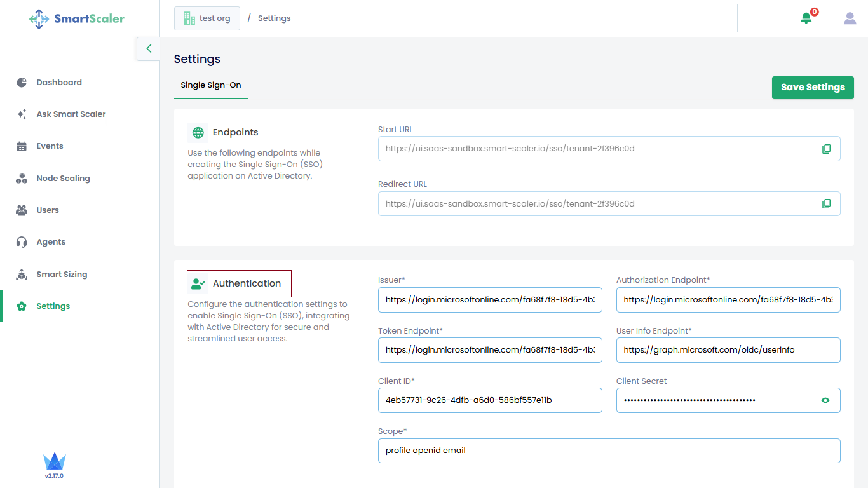Copy the Redirect URL using copy icon
The image size is (868, 488).
pyautogui.click(x=826, y=204)
